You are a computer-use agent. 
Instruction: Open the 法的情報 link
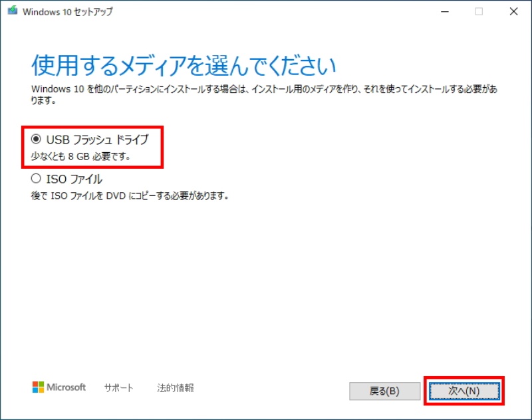coord(176,388)
